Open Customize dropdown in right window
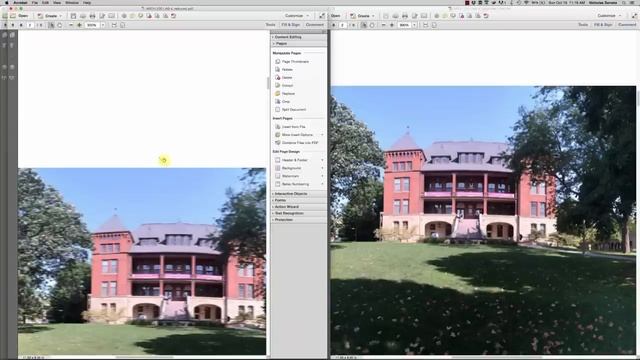Image resolution: width=640 pixels, height=360 pixels. (x=609, y=16)
